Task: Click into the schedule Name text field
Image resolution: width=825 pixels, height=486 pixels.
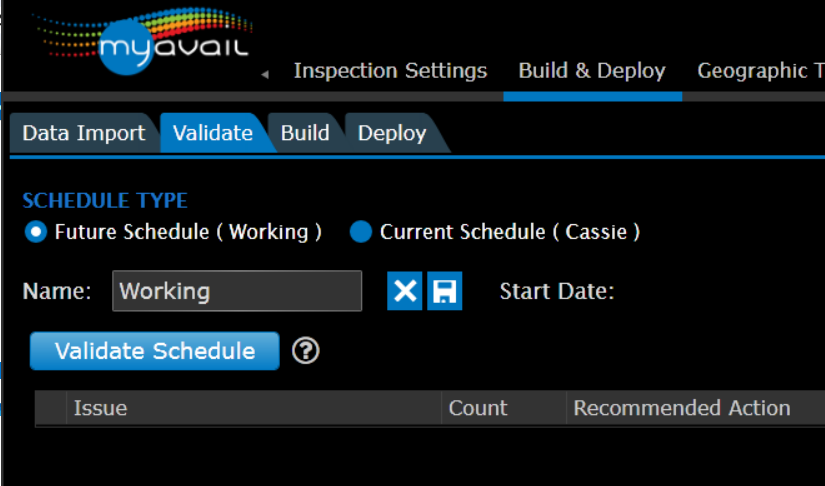Action: tap(237, 291)
